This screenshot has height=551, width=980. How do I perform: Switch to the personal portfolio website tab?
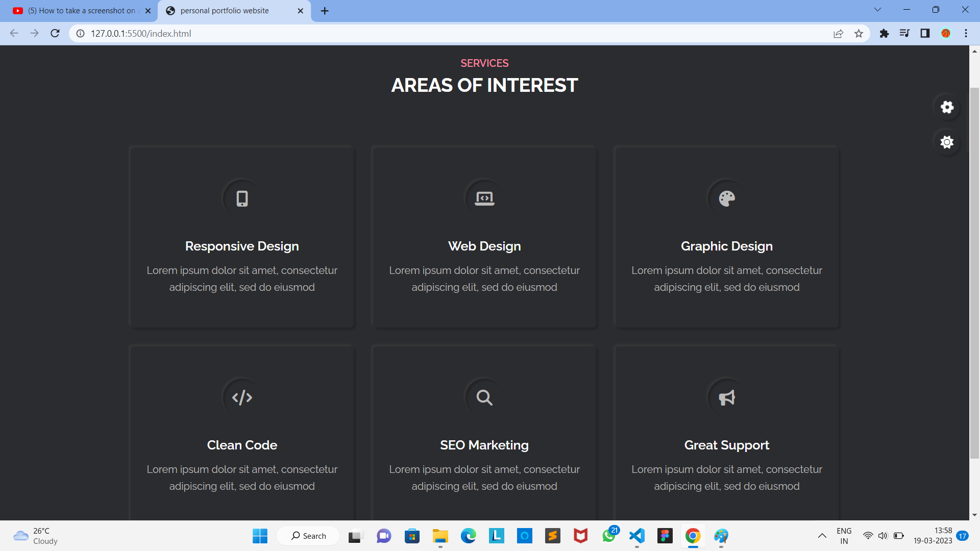click(x=225, y=10)
